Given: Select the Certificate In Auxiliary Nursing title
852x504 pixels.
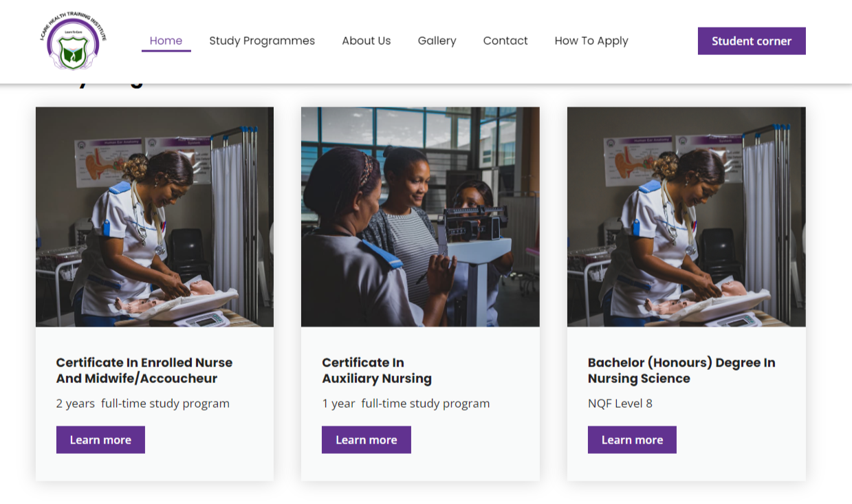Looking at the screenshot, I should 377,370.
